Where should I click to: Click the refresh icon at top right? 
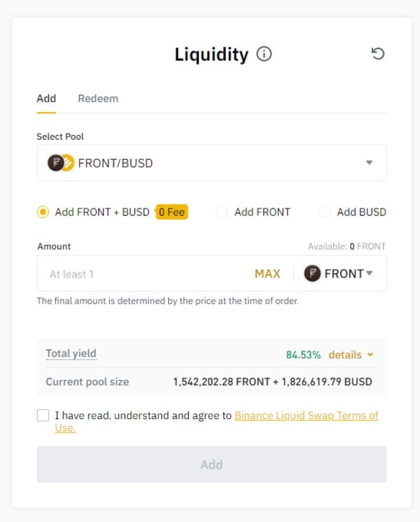coord(378,54)
